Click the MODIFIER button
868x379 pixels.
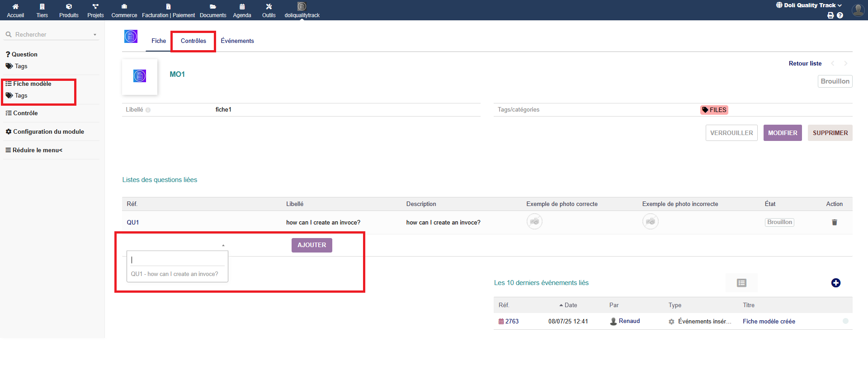click(782, 133)
